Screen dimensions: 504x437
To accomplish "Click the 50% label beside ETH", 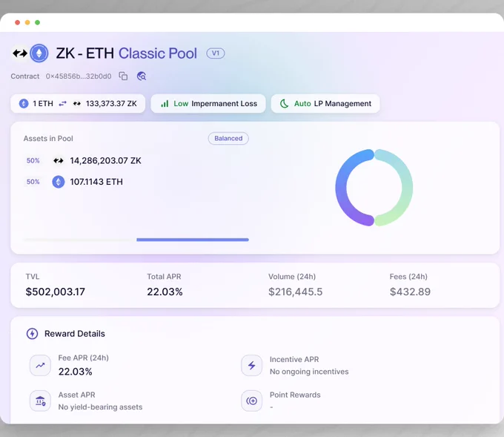I will pyautogui.click(x=33, y=182).
